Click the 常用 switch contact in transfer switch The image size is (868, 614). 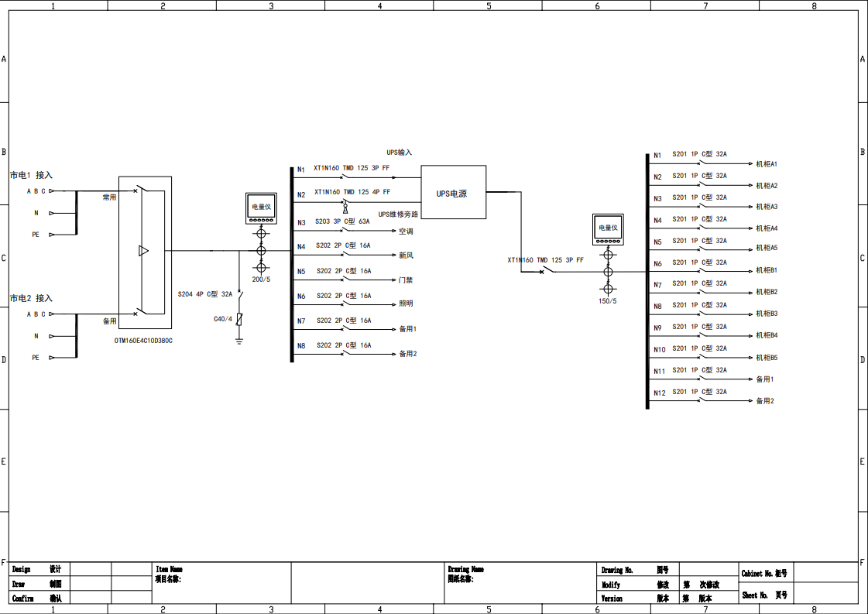point(138,190)
